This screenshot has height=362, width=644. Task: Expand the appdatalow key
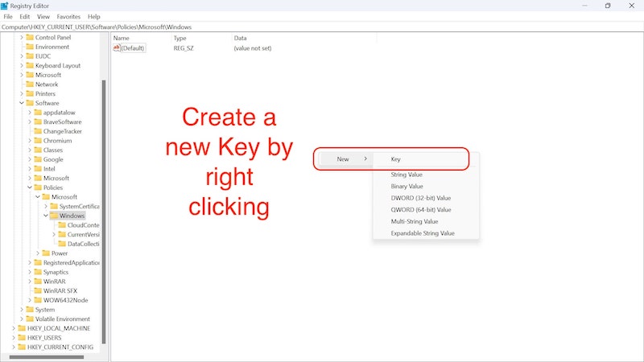click(x=30, y=113)
